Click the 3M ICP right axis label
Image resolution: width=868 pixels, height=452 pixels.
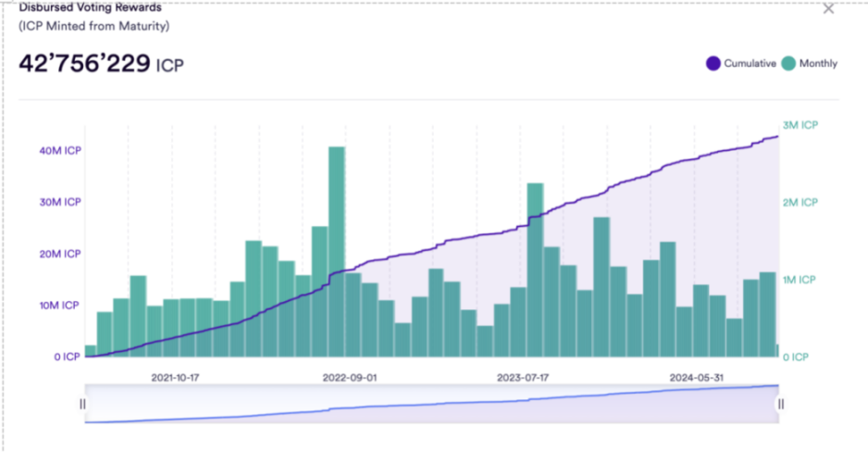(x=800, y=125)
